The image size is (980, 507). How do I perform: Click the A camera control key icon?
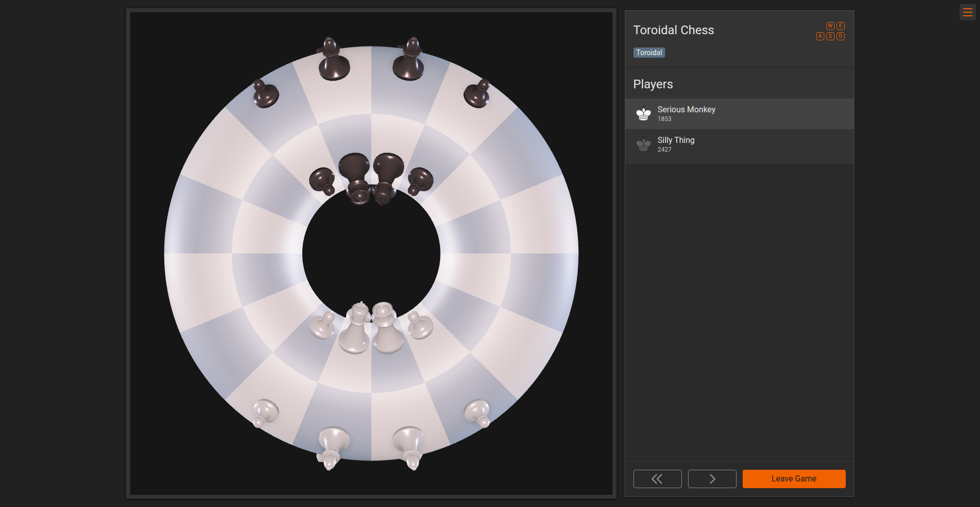point(820,36)
